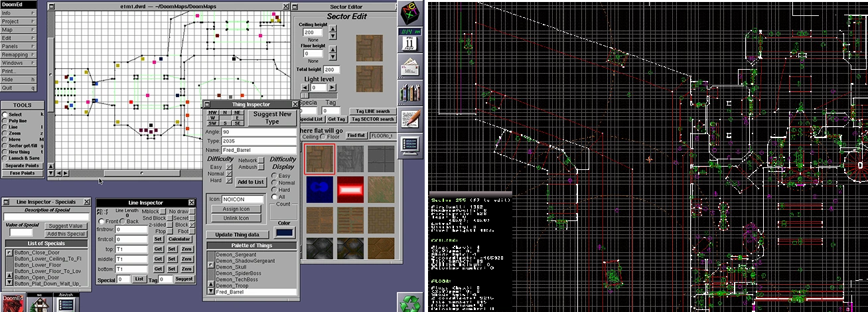Set thing direction to NE
Image resolution: width=868 pixels, height=312 pixels.
click(238, 113)
